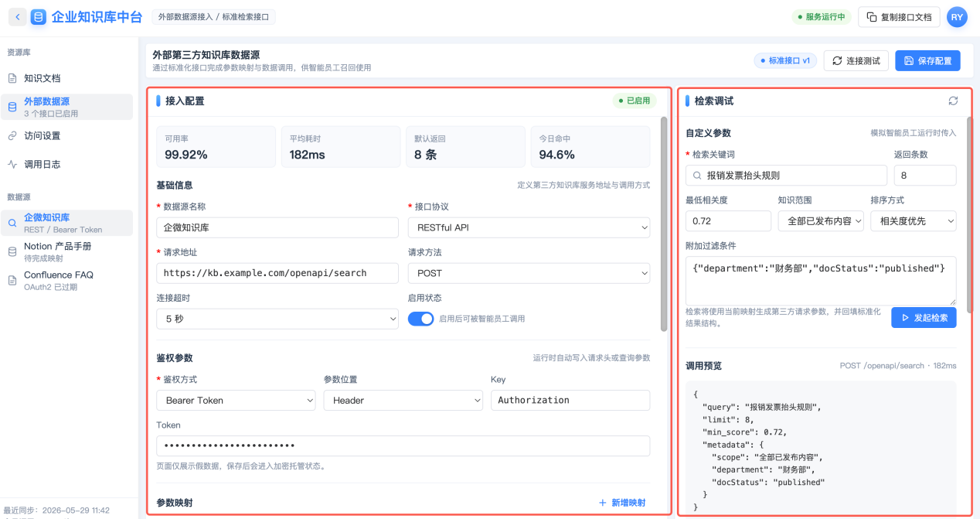Click the back arrow button
The image size is (980, 519).
(x=17, y=17)
